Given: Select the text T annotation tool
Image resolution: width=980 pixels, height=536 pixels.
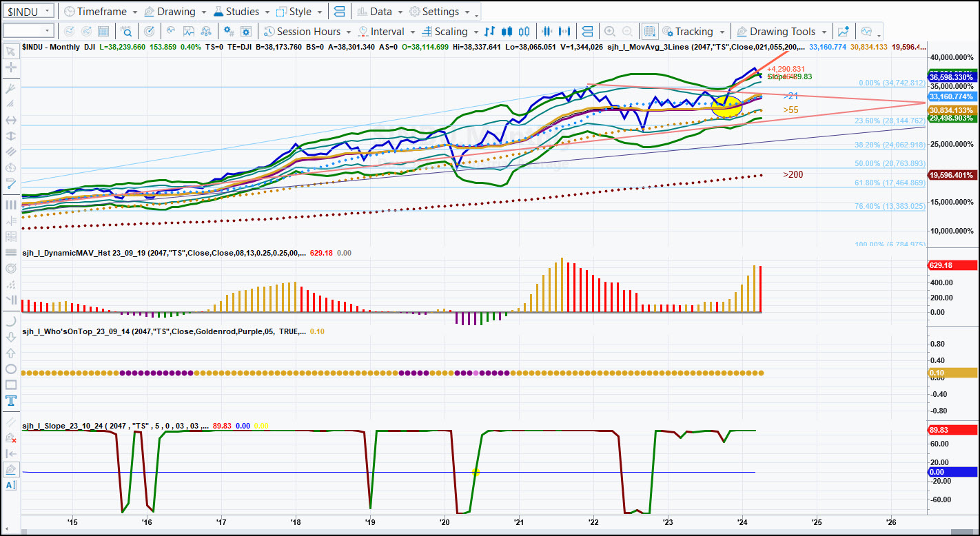Looking at the screenshot, I should [x=10, y=400].
